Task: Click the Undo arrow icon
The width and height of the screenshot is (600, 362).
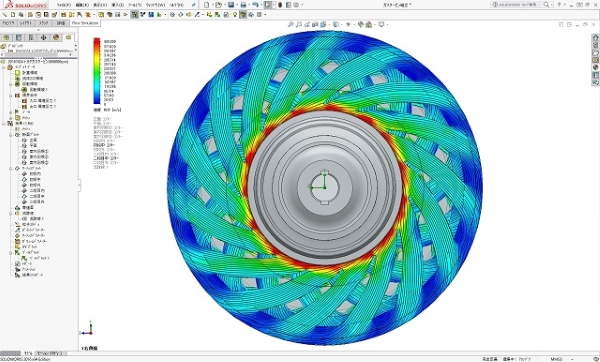Action: (255, 5)
